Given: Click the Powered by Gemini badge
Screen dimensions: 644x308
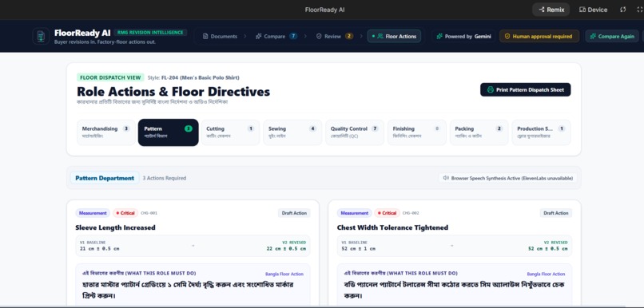Looking at the screenshot, I should pyautogui.click(x=463, y=36).
